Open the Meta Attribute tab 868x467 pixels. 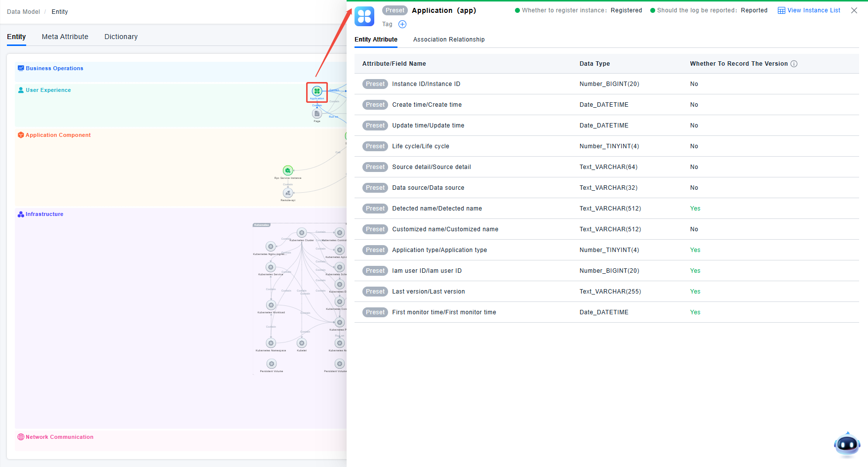(x=65, y=37)
